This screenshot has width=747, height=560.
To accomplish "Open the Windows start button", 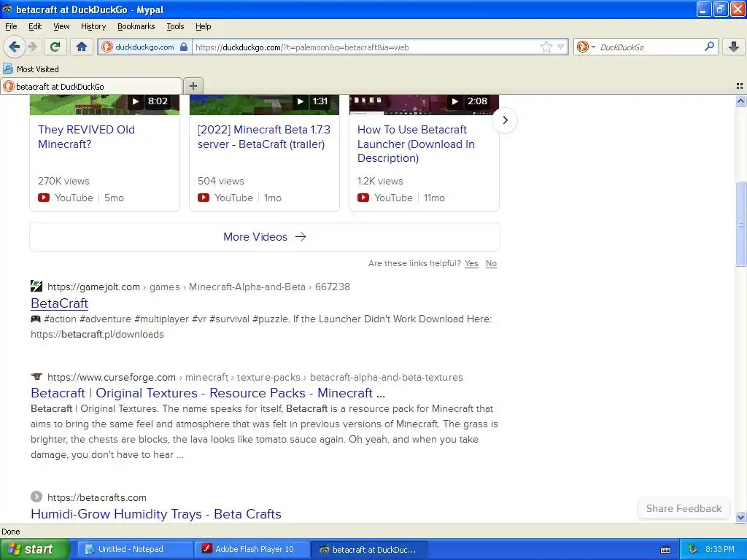I will point(34,549).
